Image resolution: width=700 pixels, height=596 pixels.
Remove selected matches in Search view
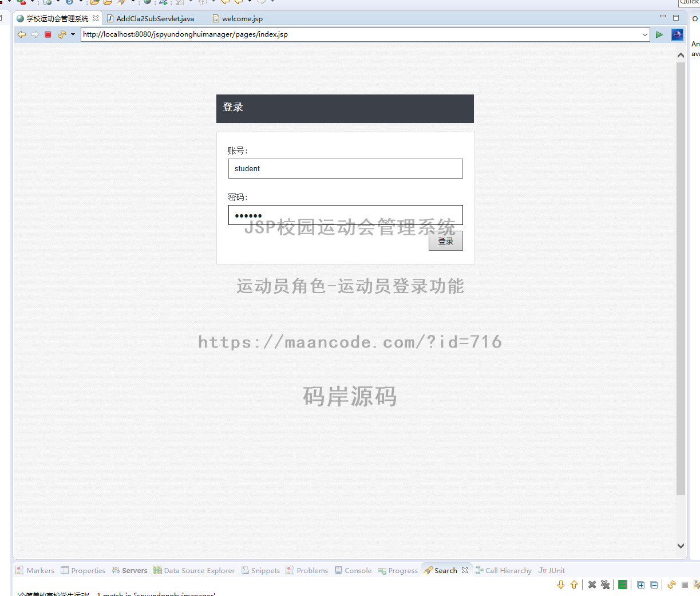tap(592, 585)
